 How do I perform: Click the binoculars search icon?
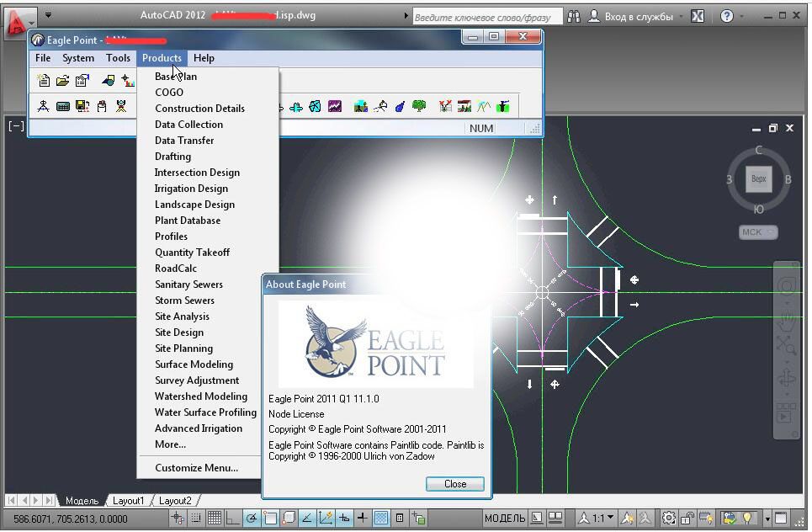pyautogui.click(x=574, y=17)
